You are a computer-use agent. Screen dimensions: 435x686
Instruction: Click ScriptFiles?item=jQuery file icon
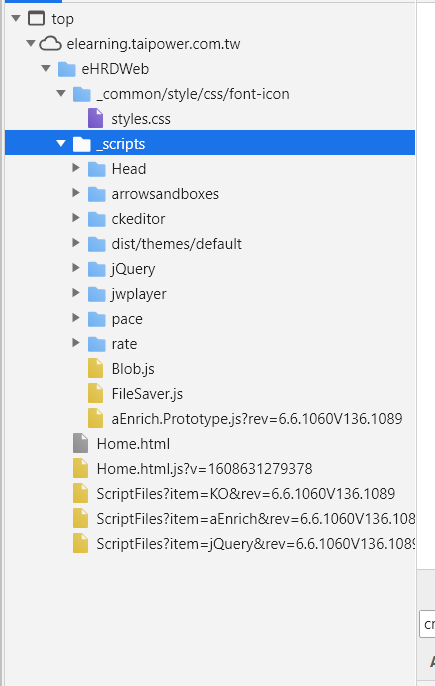click(x=81, y=543)
